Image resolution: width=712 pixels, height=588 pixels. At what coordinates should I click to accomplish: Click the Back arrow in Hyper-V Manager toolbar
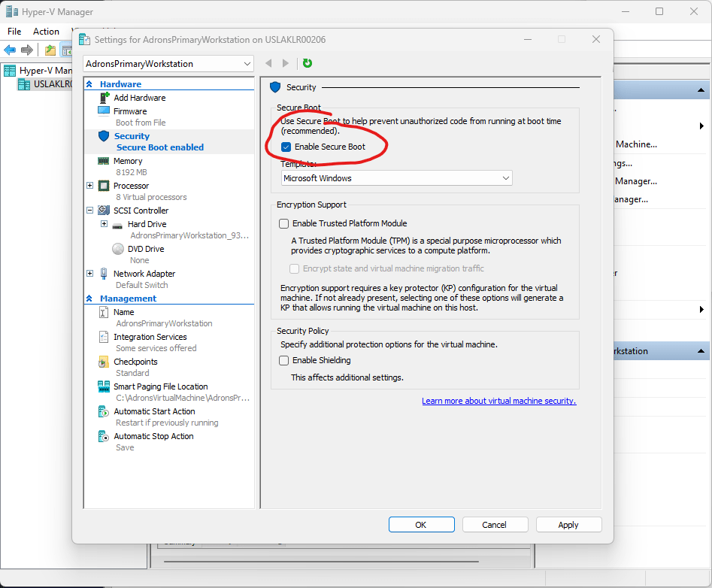(x=10, y=50)
